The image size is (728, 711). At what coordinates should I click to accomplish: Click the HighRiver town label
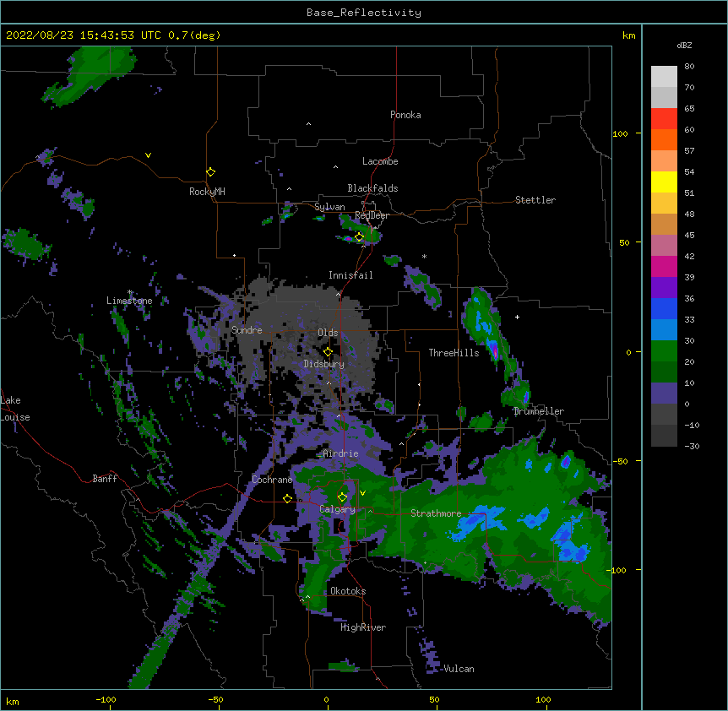(x=362, y=627)
